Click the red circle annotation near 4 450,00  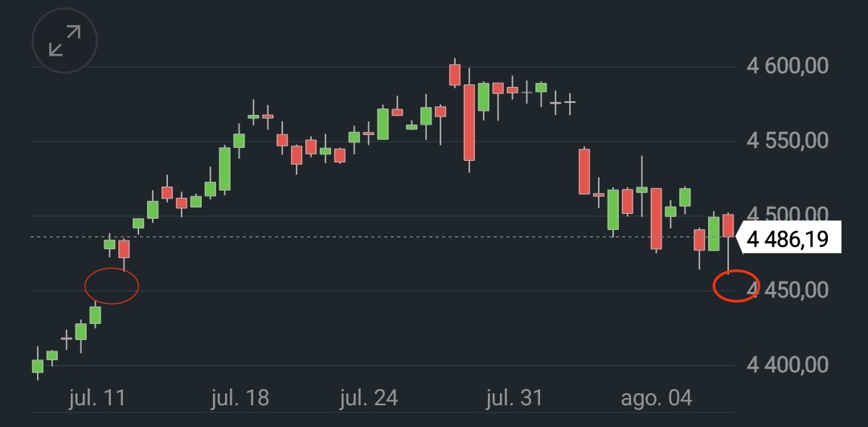tap(735, 287)
